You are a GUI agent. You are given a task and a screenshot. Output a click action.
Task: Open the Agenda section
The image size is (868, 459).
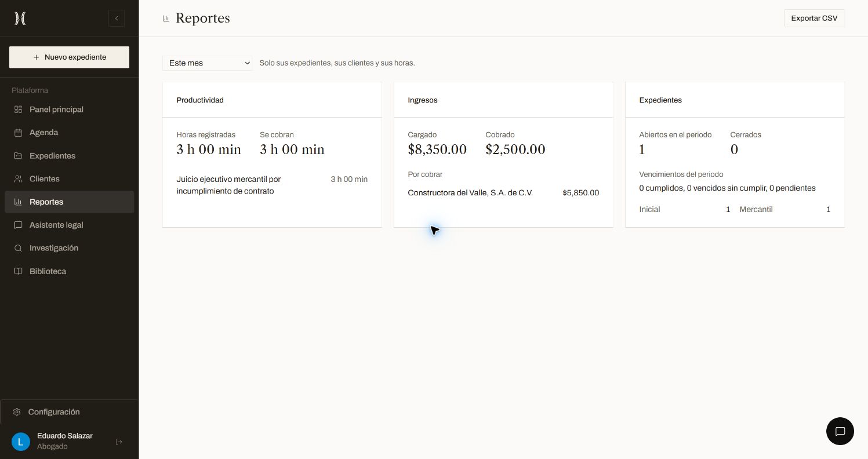click(69, 133)
